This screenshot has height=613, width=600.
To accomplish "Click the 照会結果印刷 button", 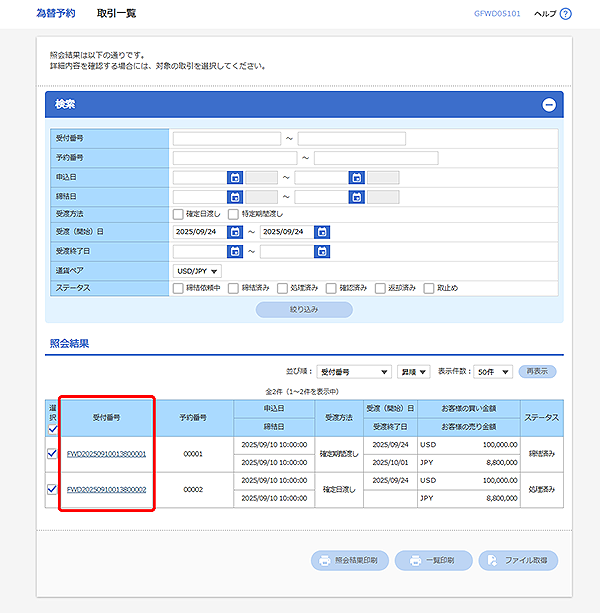I will (x=350, y=561).
